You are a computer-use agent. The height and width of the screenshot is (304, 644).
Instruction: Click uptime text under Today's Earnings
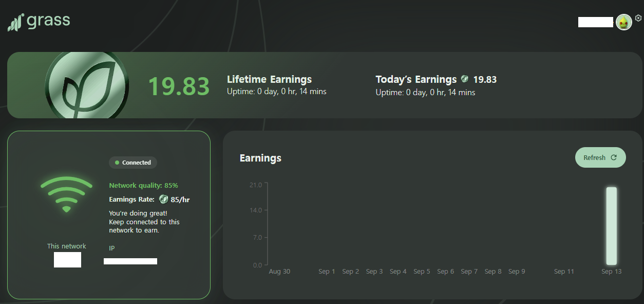click(x=425, y=93)
